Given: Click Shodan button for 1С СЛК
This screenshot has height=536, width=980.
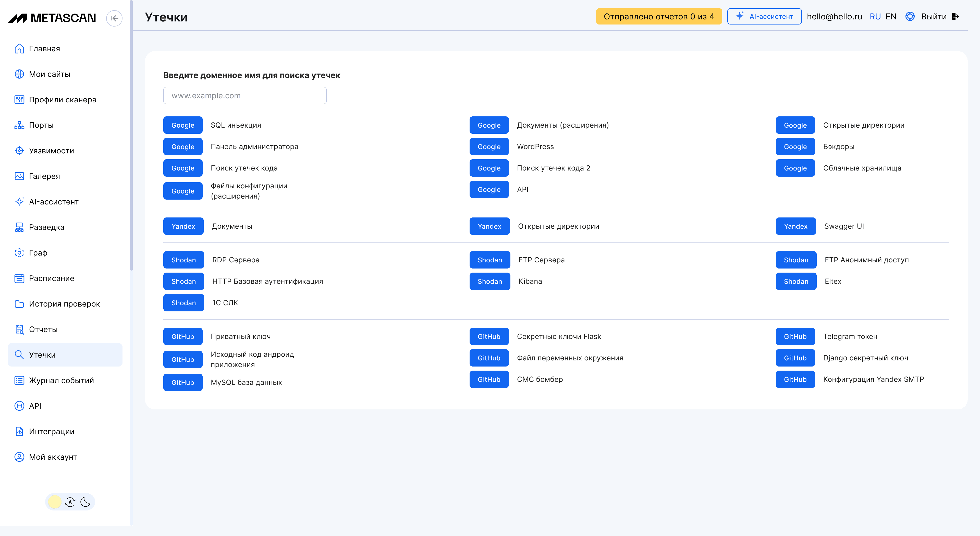Looking at the screenshot, I should (183, 303).
